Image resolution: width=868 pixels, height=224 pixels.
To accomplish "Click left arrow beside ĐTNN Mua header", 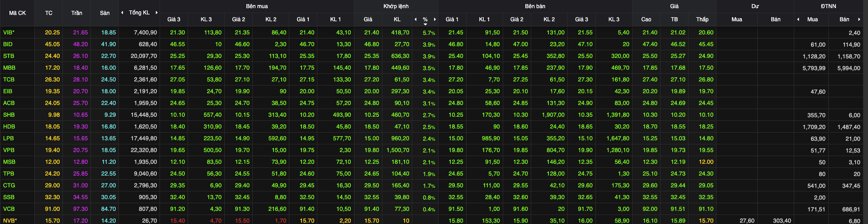I will (798, 19).
